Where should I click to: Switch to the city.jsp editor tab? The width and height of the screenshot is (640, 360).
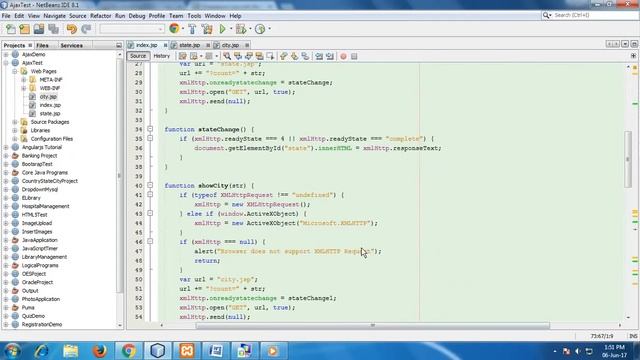click(231, 45)
